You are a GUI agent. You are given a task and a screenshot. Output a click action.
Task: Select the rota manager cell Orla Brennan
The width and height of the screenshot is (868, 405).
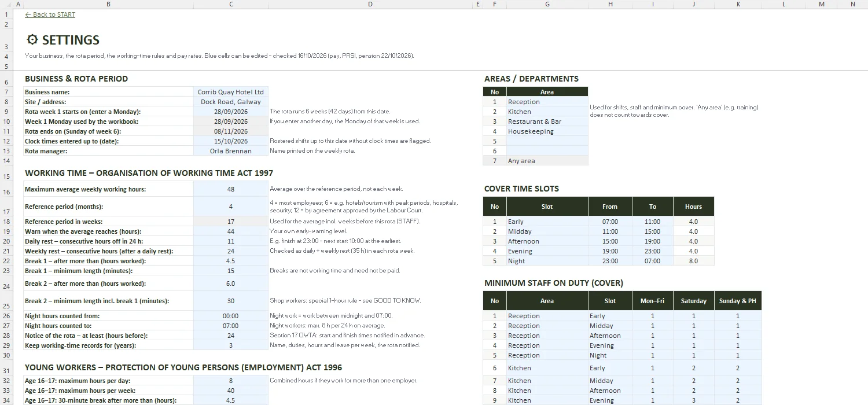click(231, 151)
